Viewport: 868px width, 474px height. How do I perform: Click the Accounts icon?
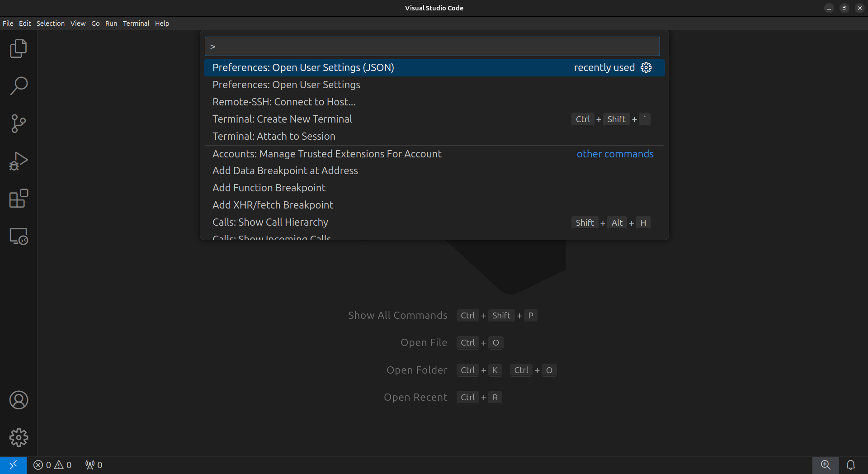(x=19, y=400)
